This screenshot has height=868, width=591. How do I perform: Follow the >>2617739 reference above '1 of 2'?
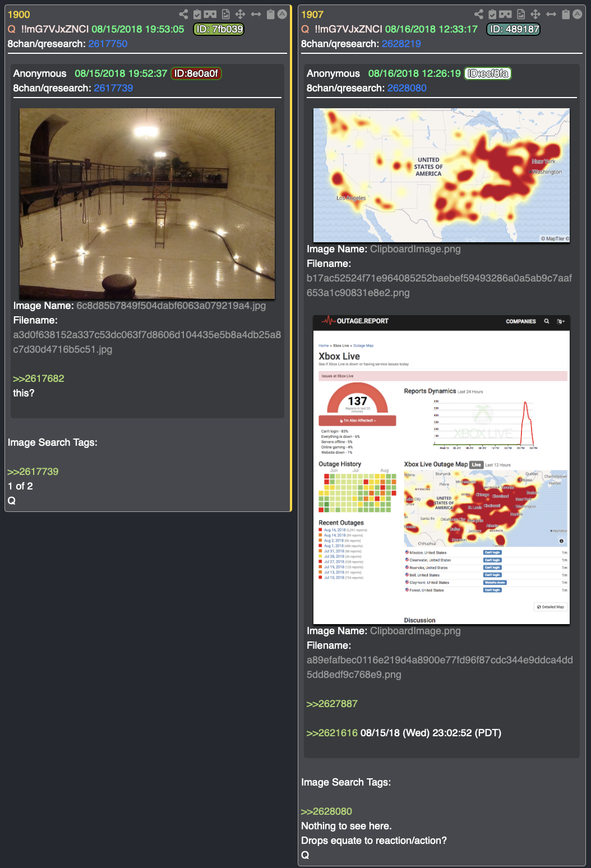[x=33, y=472]
